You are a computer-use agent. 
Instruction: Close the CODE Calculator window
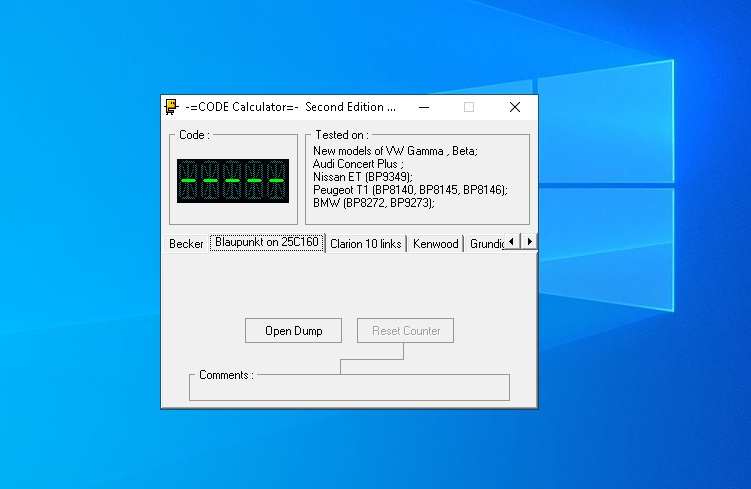(x=514, y=107)
